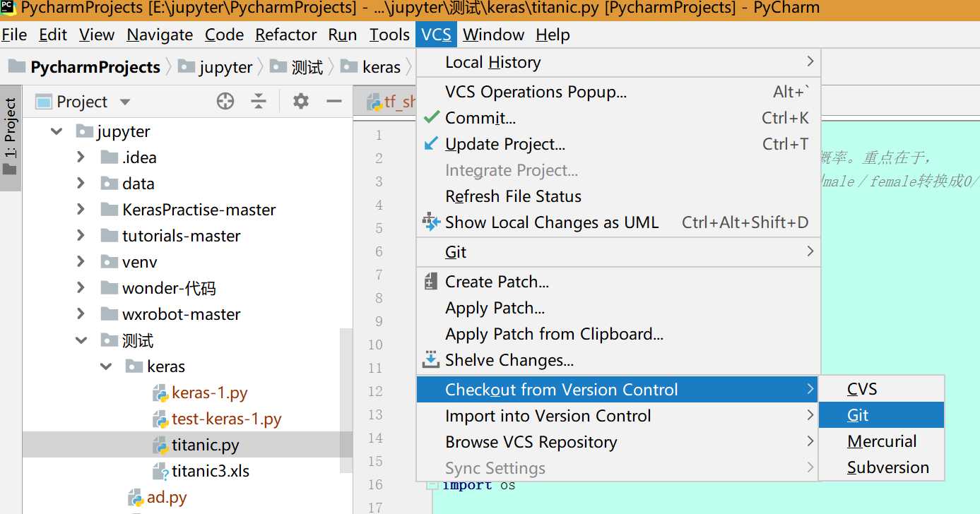Click the PyCharm application icon in title bar
This screenshot has height=514, width=980.
click(9, 8)
